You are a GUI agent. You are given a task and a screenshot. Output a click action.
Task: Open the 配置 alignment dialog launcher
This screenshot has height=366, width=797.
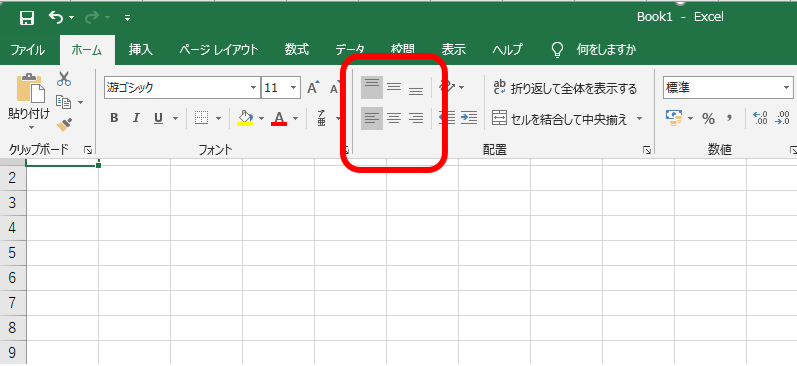[647, 149]
